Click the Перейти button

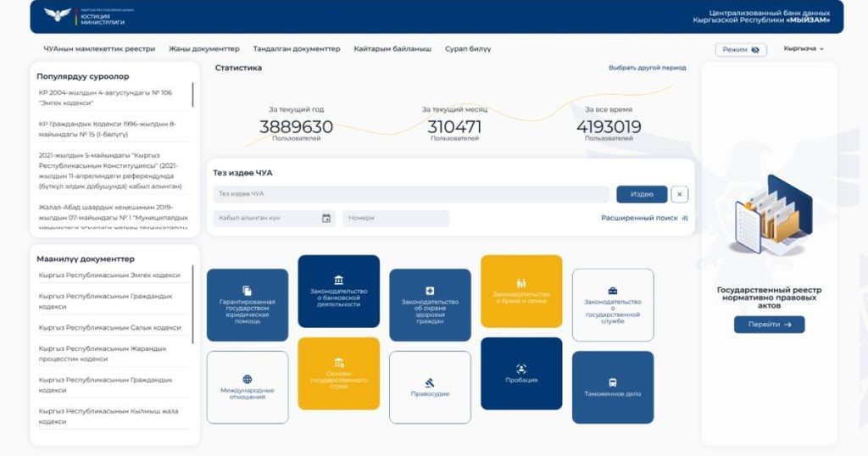tap(770, 325)
